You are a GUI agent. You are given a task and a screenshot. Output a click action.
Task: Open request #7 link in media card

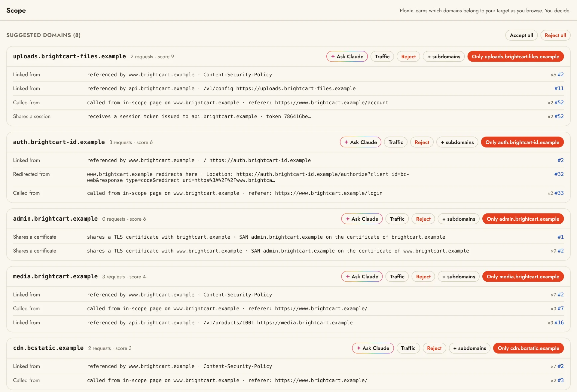pos(560,308)
